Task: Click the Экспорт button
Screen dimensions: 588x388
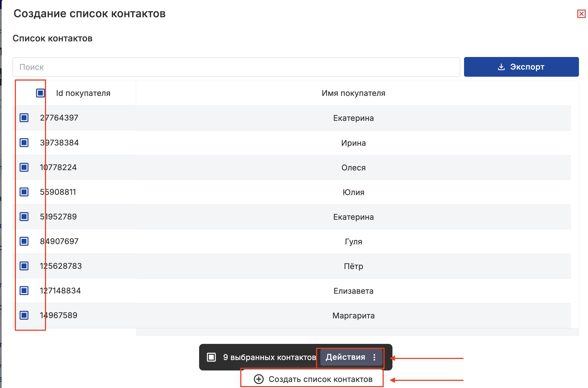Action: click(x=521, y=67)
